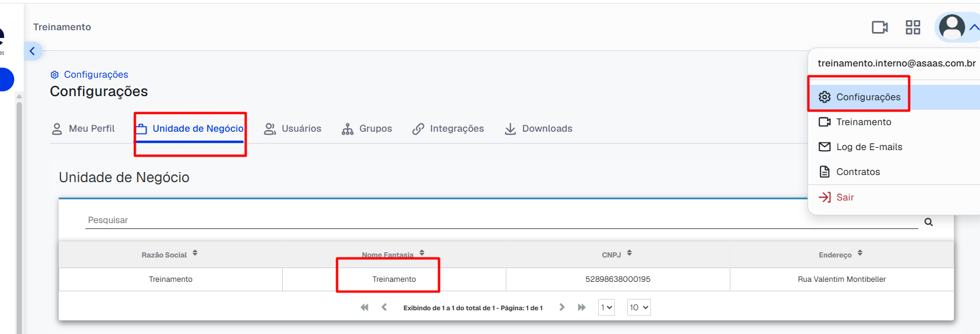Switch to the Meu Perfil tab
Screen dimensions: 980x334
[x=83, y=129]
